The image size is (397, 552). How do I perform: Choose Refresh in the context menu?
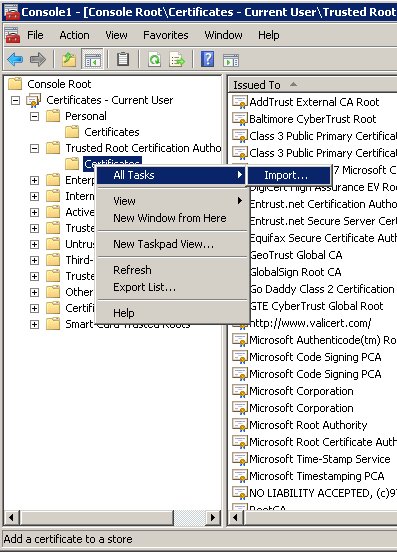(x=172, y=270)
